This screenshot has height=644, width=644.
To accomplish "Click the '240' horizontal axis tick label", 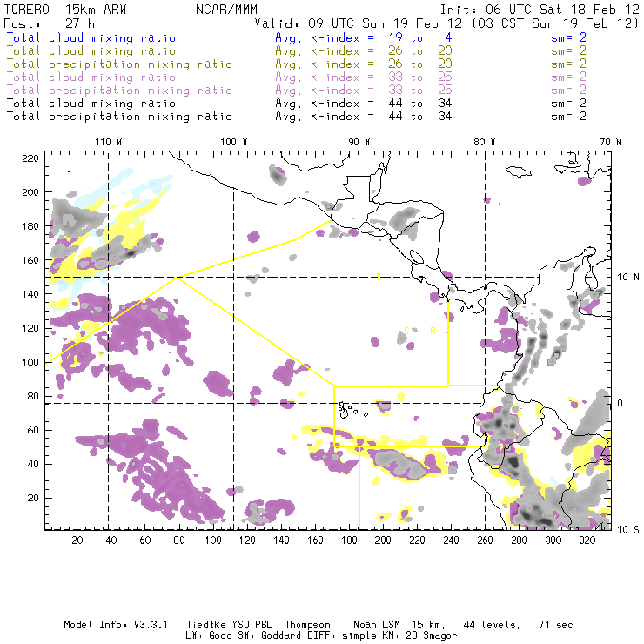I will (451, 540).
